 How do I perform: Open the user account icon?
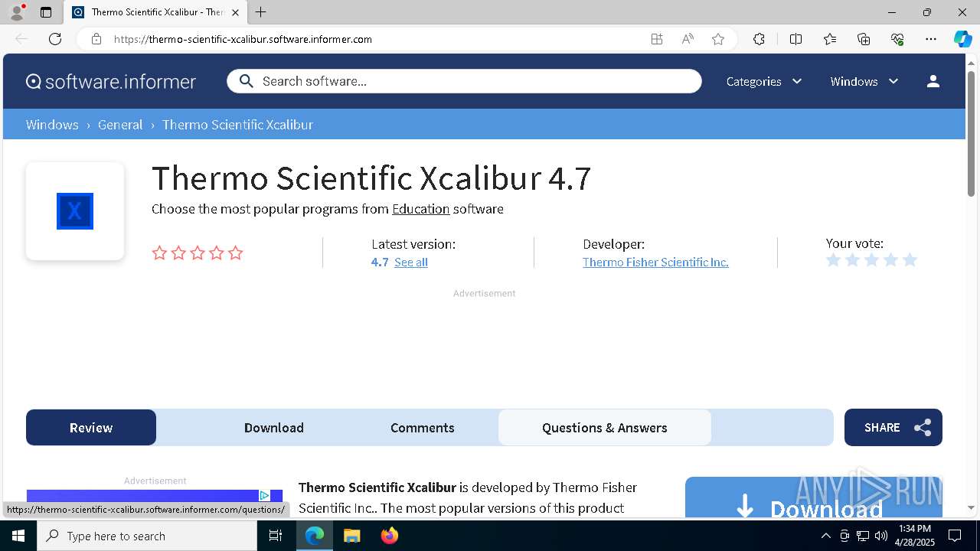click(933, 81)
